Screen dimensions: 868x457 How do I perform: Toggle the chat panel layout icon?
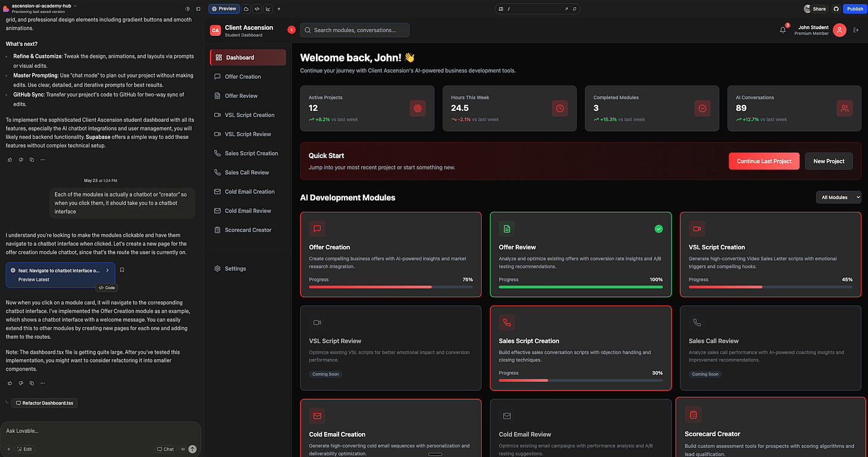(197, 9)
